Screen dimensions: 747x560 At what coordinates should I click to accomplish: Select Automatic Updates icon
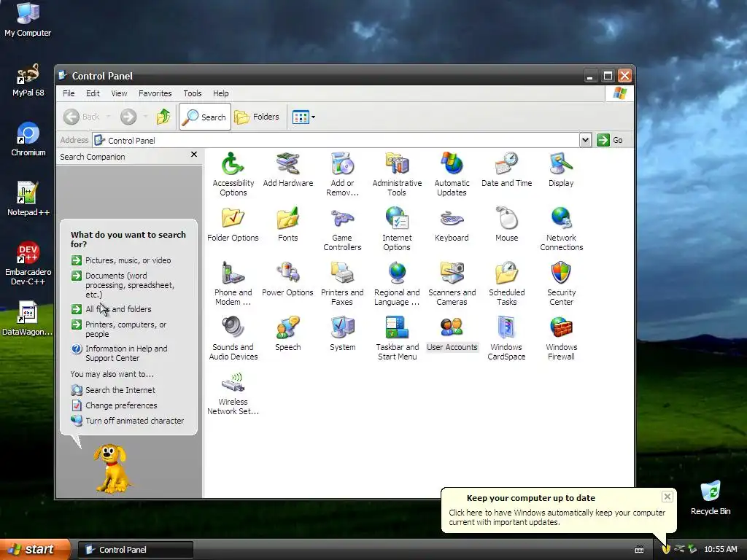(452, 174)
